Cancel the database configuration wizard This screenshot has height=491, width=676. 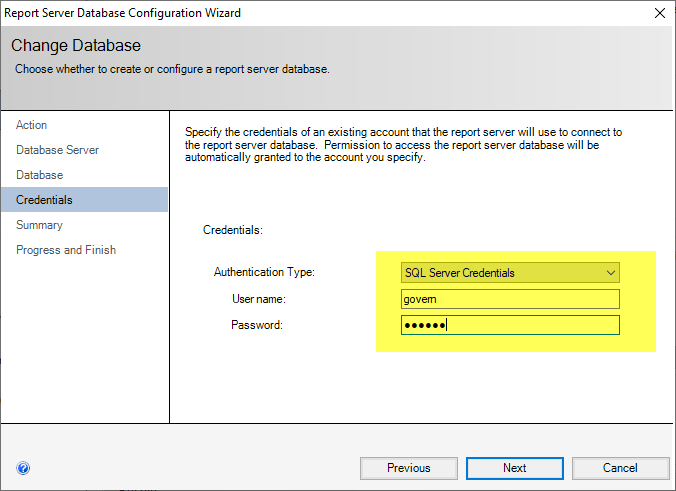coord(620,468)
